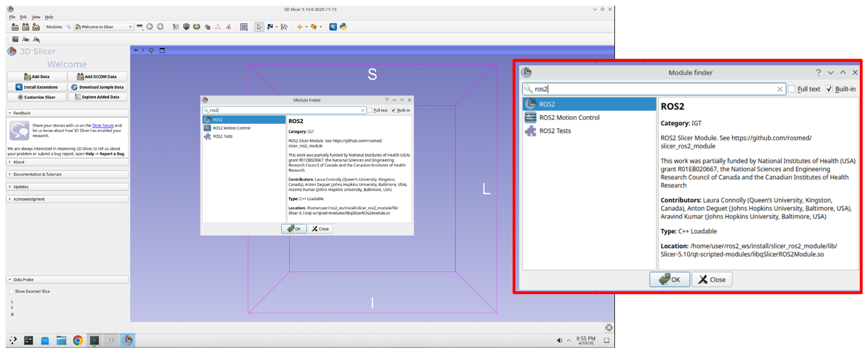Click the 3D view pin icon
The height and width of the screenshot is (353, 868).
[136, 50]
